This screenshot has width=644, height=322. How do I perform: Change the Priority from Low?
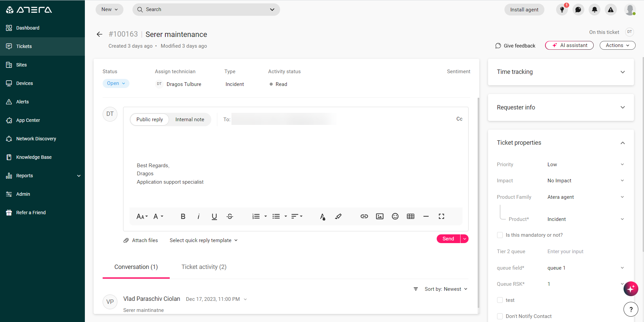point(586,165)
